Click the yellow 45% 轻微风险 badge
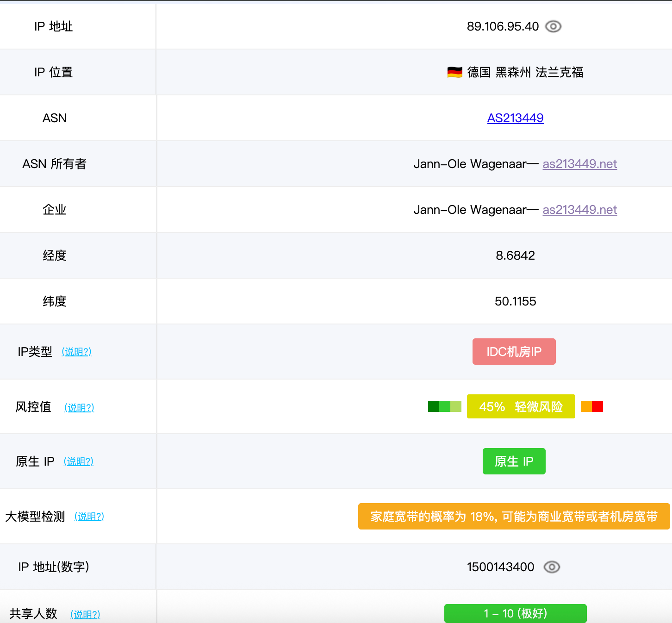Viewport: 672px width, 623px height. click(521, 406)
